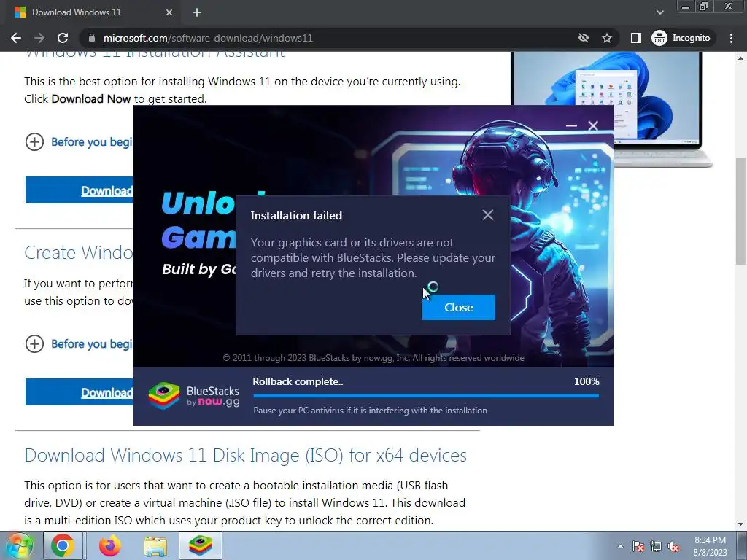Open a new Chrome tab
This screenshot has height=560, width=747.
(197, 12)
